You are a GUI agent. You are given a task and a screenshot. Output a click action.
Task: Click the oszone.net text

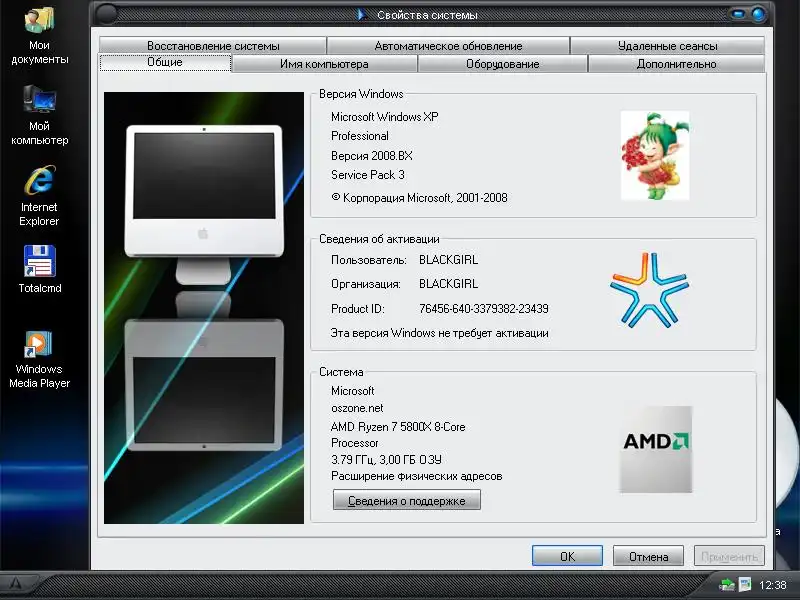coord(357,408)
